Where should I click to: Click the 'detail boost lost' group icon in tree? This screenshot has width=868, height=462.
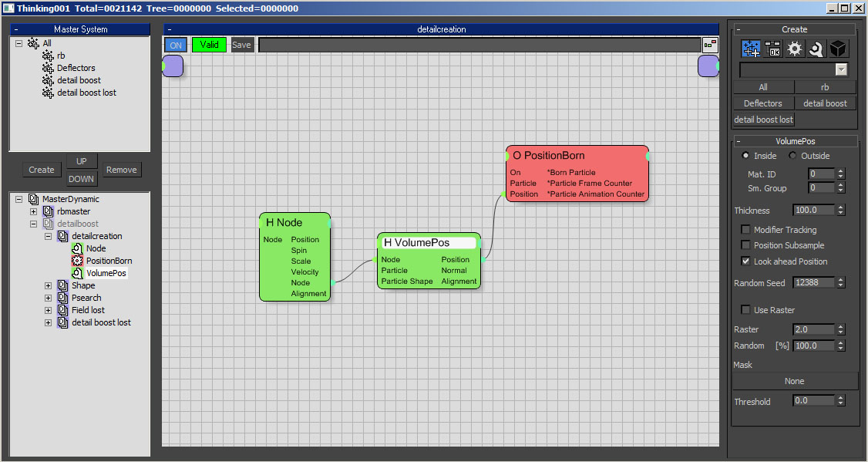pos(48,93)
